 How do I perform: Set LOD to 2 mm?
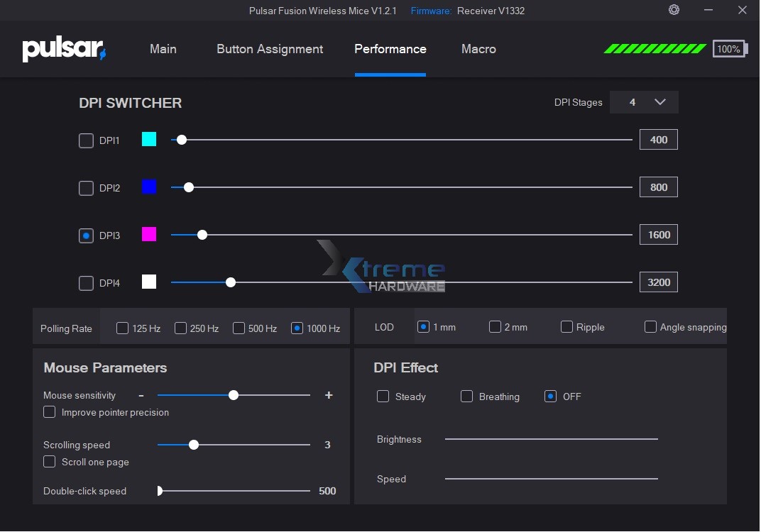pos(495,327)
